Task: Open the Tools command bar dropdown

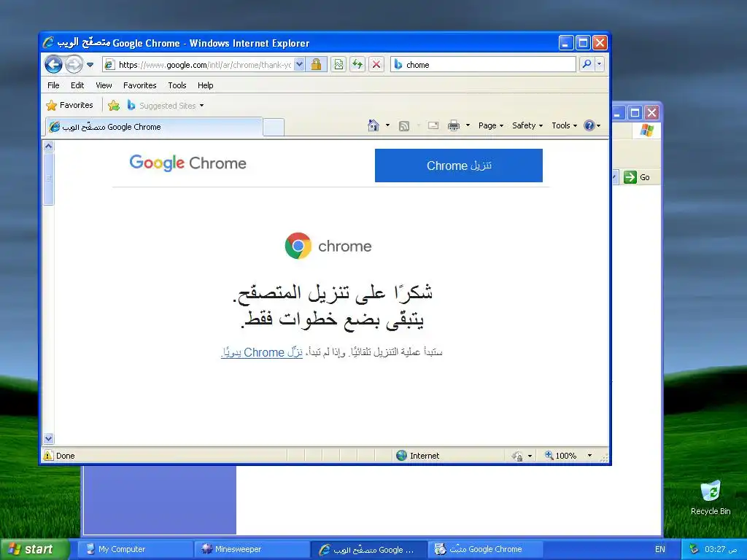Action: coord(564,125)
